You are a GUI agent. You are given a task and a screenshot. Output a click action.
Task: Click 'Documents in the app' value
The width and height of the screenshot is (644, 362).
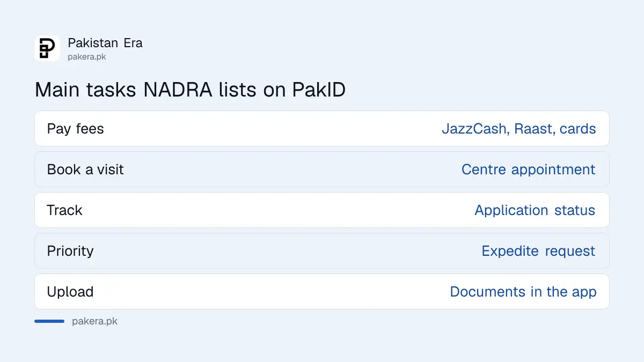pos(523,292)
